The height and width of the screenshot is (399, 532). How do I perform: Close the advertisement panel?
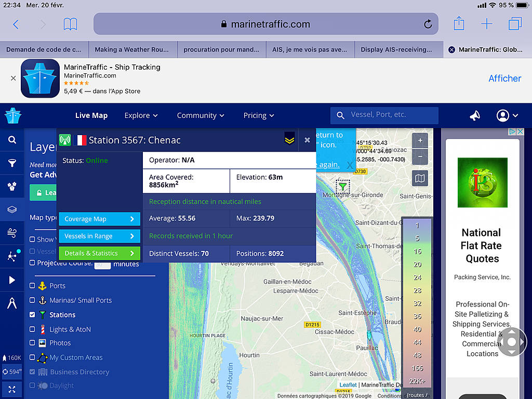(521, 131)
